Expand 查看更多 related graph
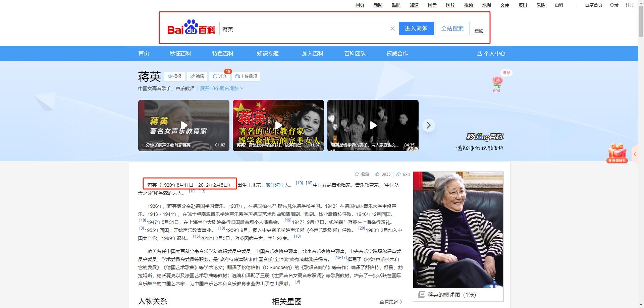Image resolution: width=644 pixels, height=308 pixels. (x=391, y=302)
